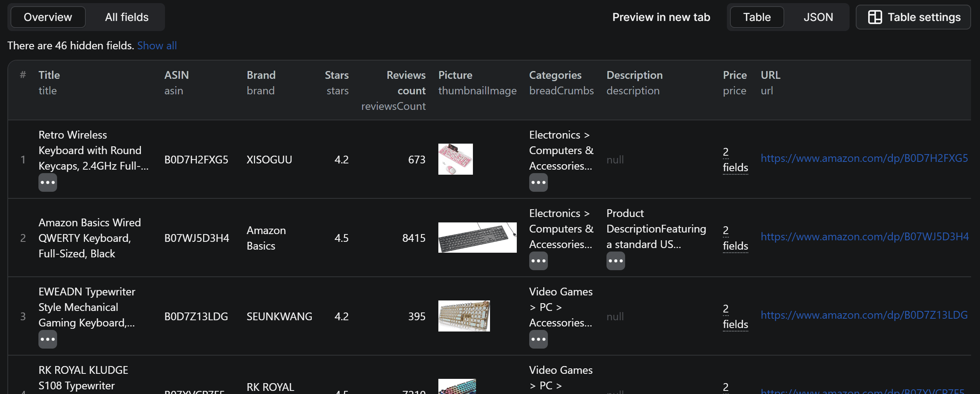Expand categories for the XISOGUU keyboard row
980x394 pixels.
pos(539,182)
